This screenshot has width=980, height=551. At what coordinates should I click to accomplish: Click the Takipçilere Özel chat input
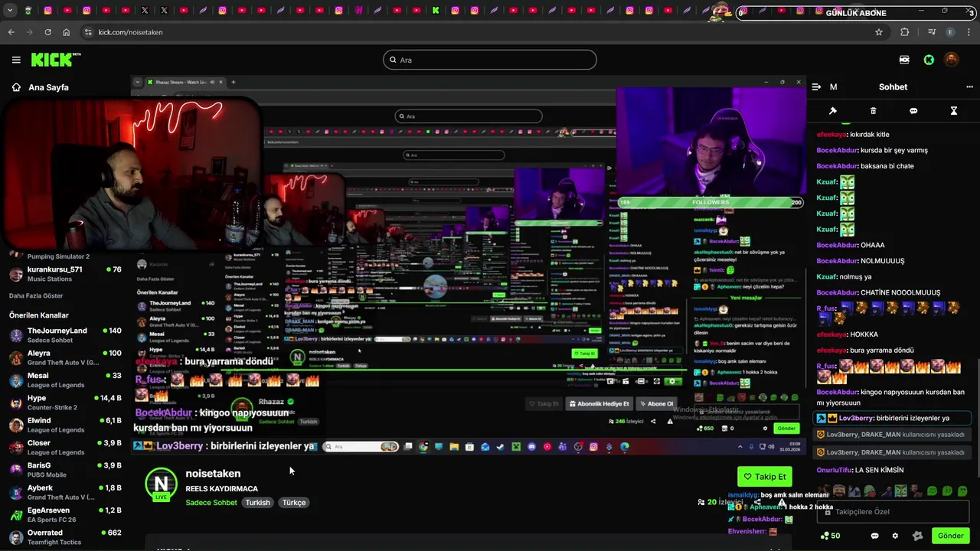coord(893,511)
